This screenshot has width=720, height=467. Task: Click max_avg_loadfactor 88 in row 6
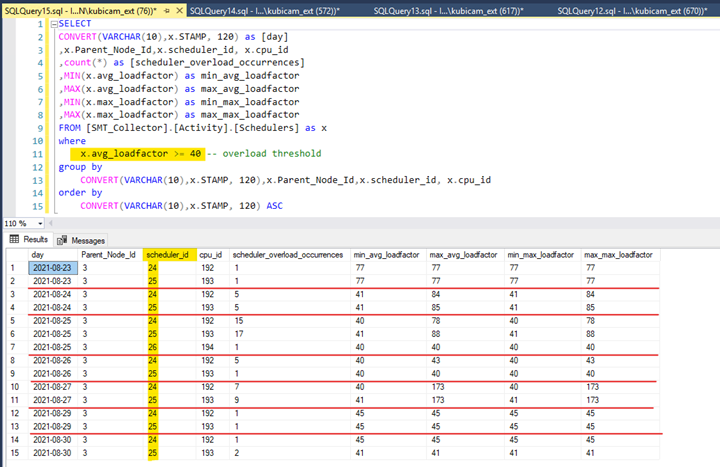click(465, 334)
